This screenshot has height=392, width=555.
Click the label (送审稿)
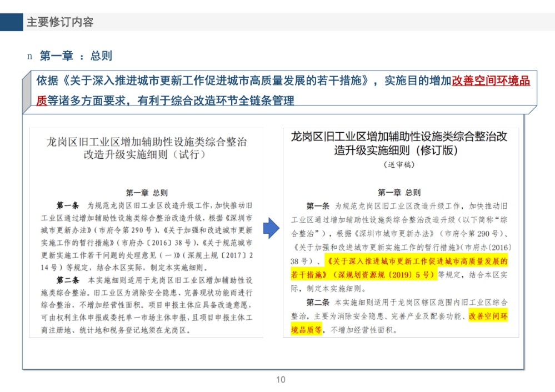tap(399, 164)
